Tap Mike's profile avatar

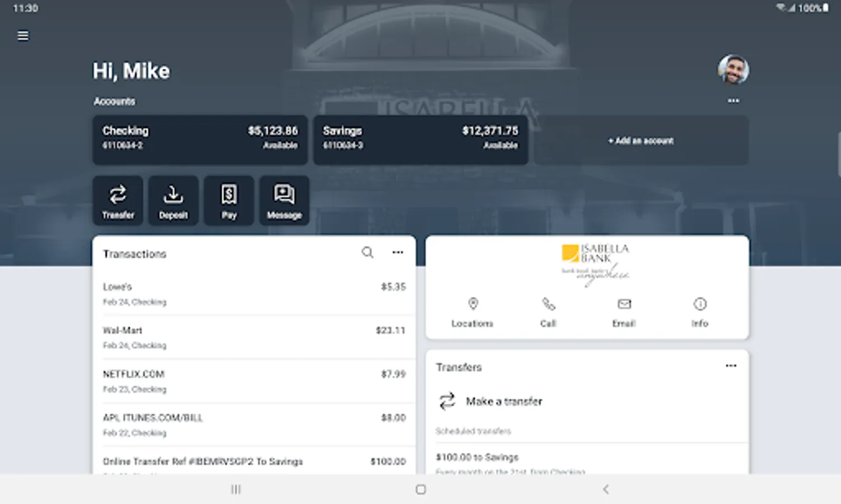click(733, 70)
